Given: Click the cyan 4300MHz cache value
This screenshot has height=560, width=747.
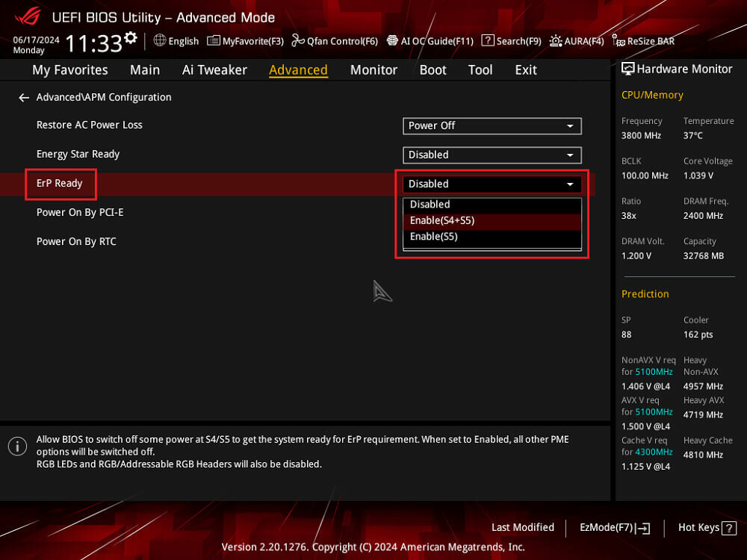Looking at the screenshot, I should point(653,452).
